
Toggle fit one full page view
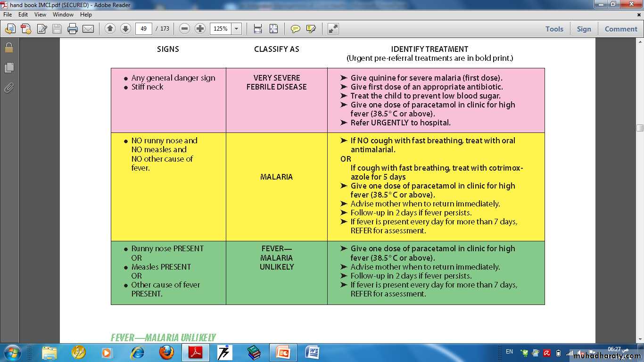(x=273, y=29)
